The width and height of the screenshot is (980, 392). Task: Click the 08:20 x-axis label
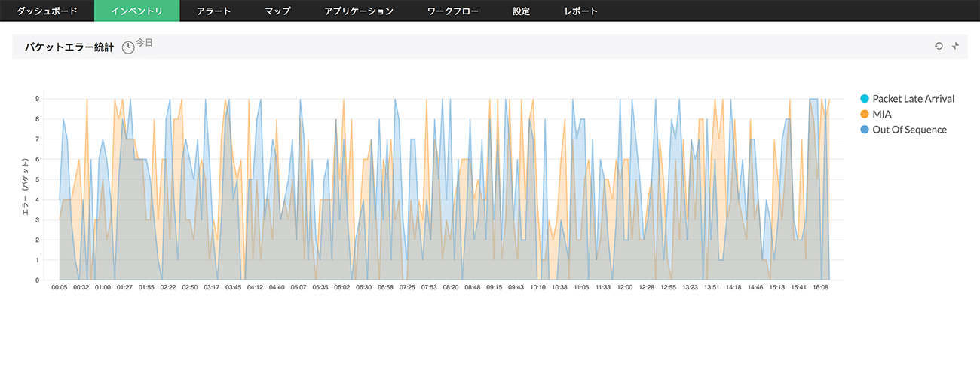coord(451,287)
